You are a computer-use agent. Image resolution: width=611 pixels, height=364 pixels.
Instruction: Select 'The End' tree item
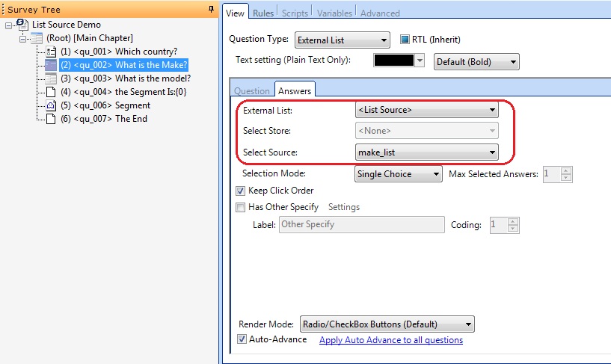pyautogui.click(x=104, y=119)
